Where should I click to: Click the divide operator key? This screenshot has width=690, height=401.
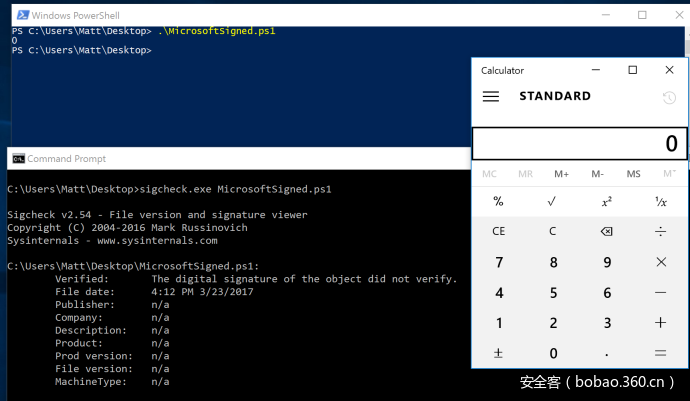click(661, 232)
